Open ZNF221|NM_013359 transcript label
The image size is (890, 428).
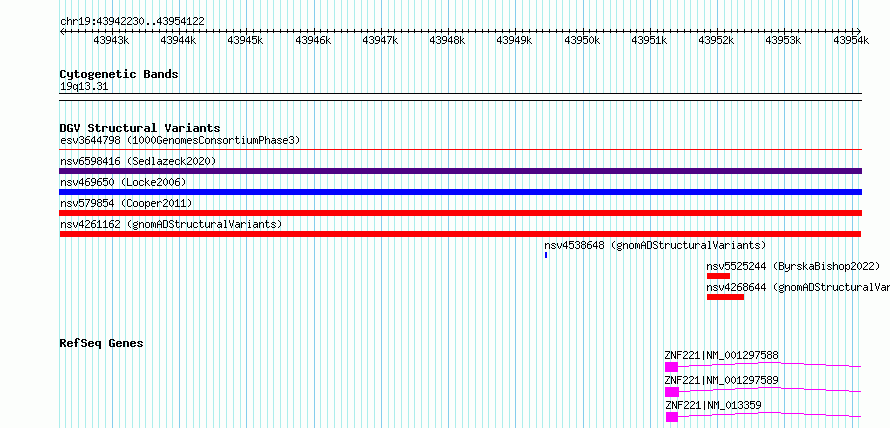point(713,405)
